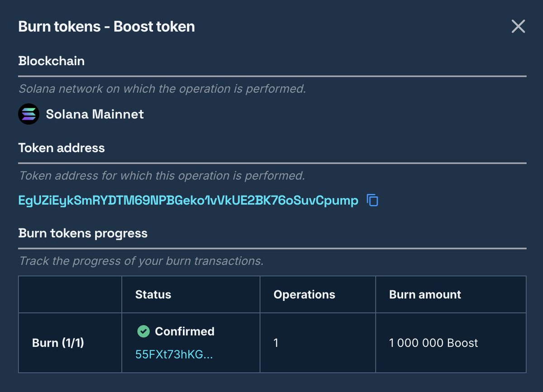Open the token address EgUZiEyk...Cpump link
The image size is (543, 392).
pos(188,200)
